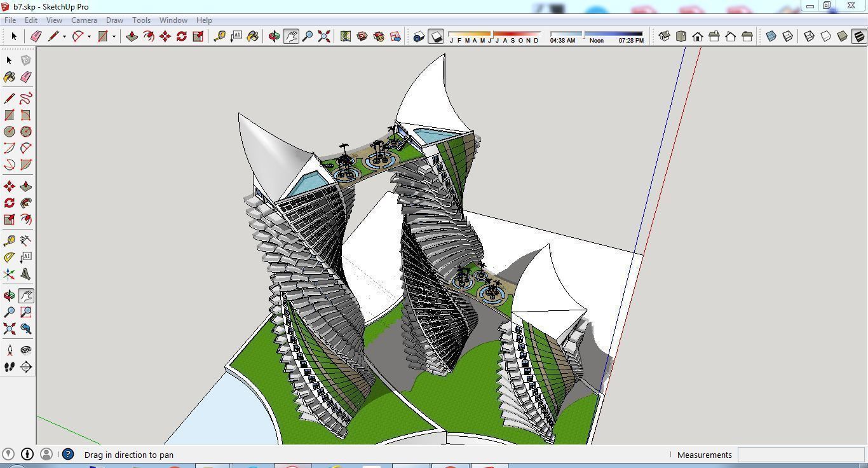Select the Freehand tool in left toolbar

coord(26,99)
